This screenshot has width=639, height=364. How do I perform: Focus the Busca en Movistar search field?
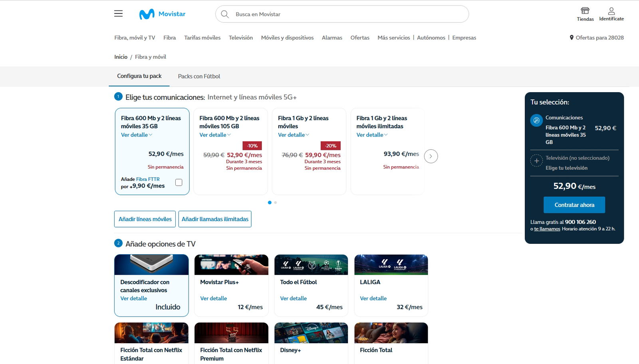[x=342, y=14]
